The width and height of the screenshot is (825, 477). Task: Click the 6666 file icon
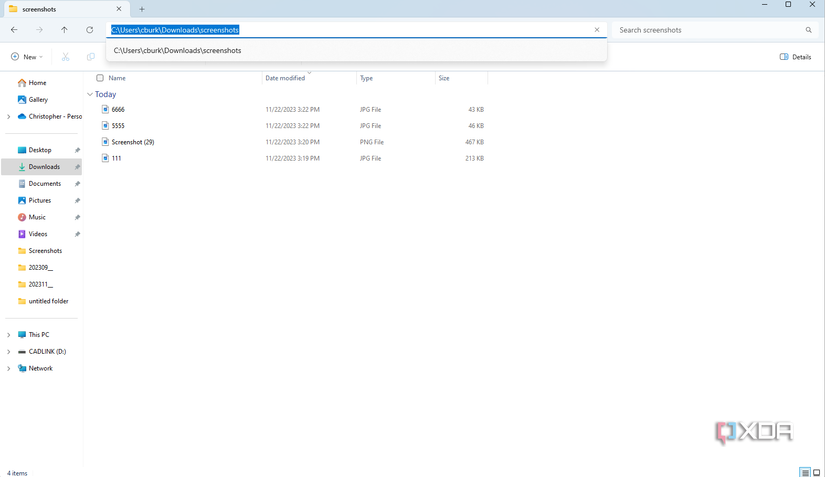coord(105,109)
